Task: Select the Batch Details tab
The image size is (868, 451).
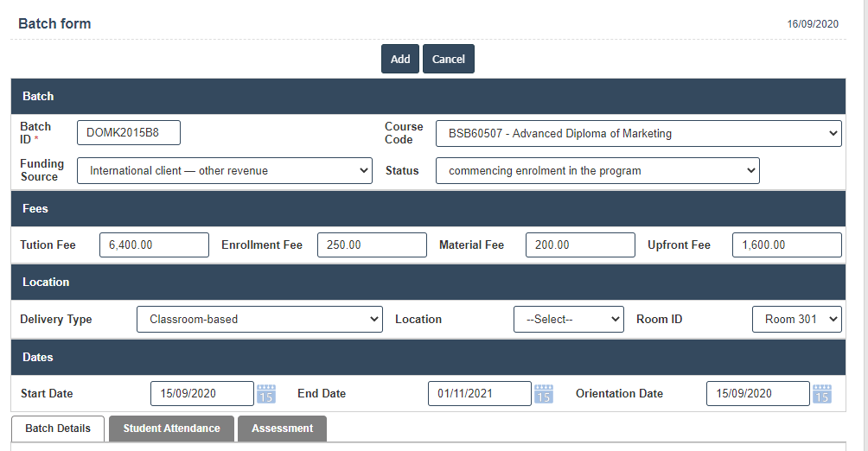Action: coord(58,429)
